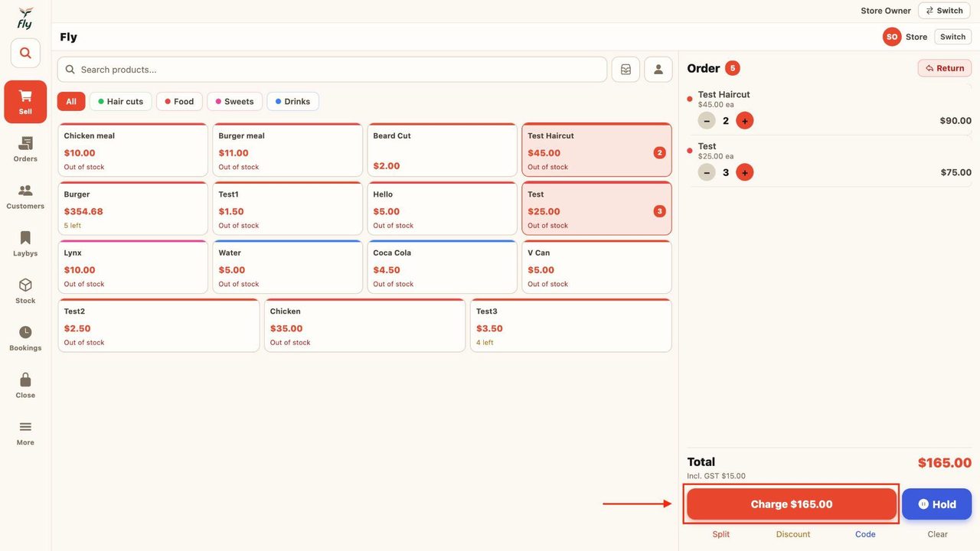Image resolution: width=980 pixels, height=551 pixels.
Task: Put the order on Hold
Action: point(937,504)
